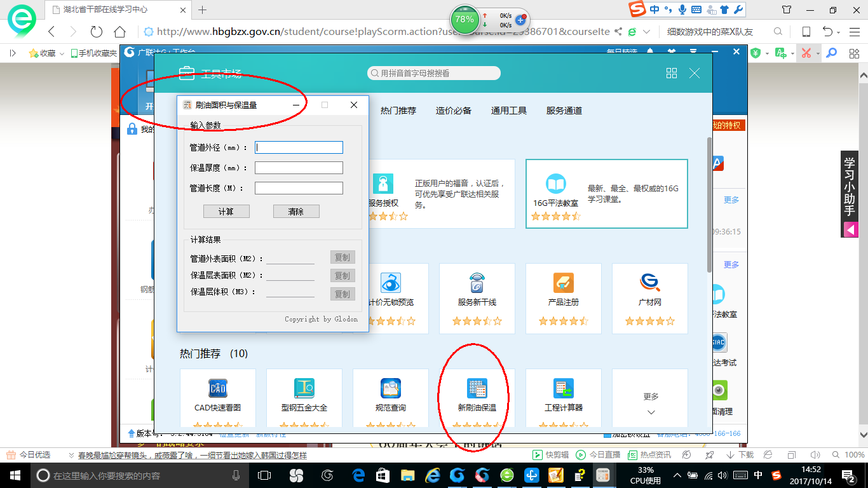This screenshot has height=488, width=868.
Task: Click 复制 button for 保温层体积
Action: [x=342, y=294]
